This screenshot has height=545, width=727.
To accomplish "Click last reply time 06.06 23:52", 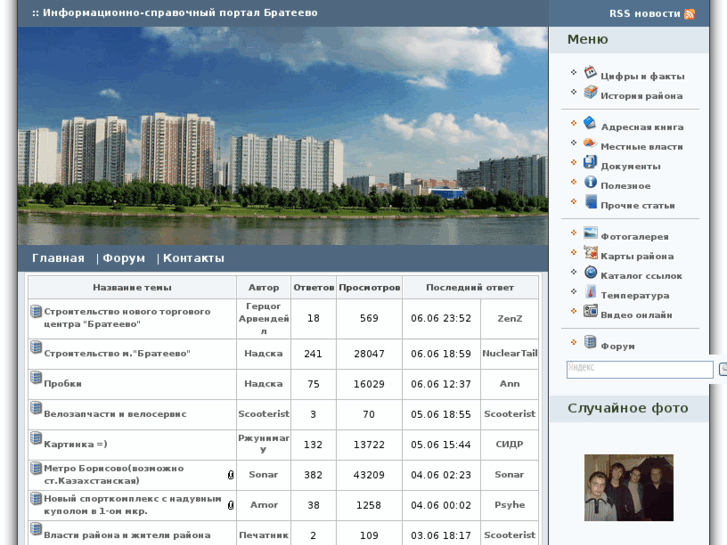I will [x=441, y=319].
